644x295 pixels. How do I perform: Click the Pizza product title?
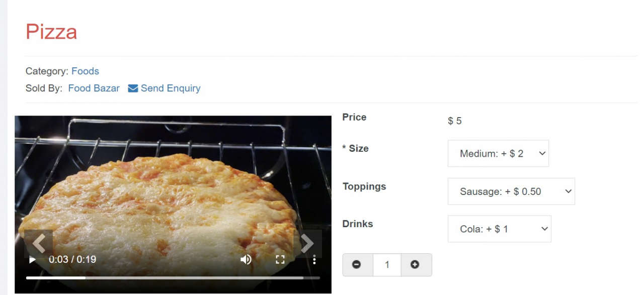[51, 32]
